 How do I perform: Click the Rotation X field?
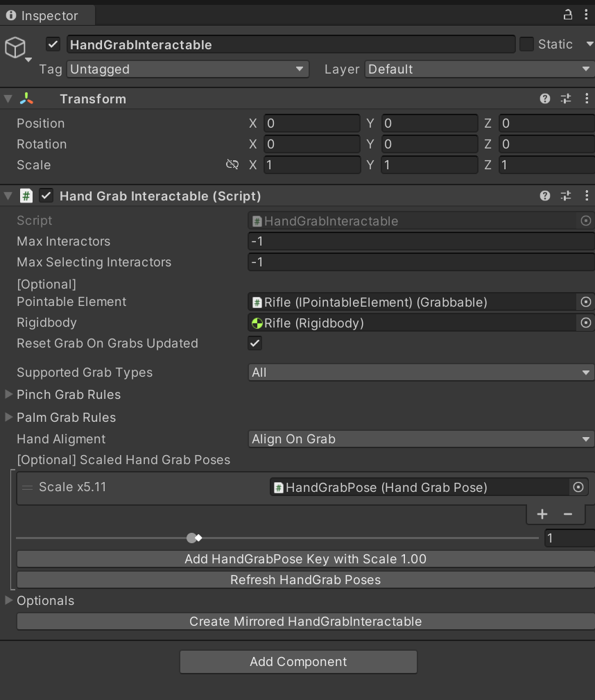(x=311, y=144)
